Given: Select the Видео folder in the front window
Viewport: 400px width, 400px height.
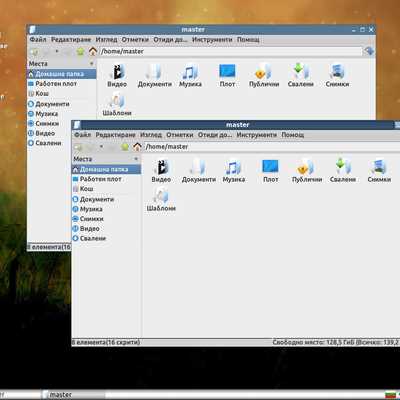Looking at the screenshot, I should point(161,171).
